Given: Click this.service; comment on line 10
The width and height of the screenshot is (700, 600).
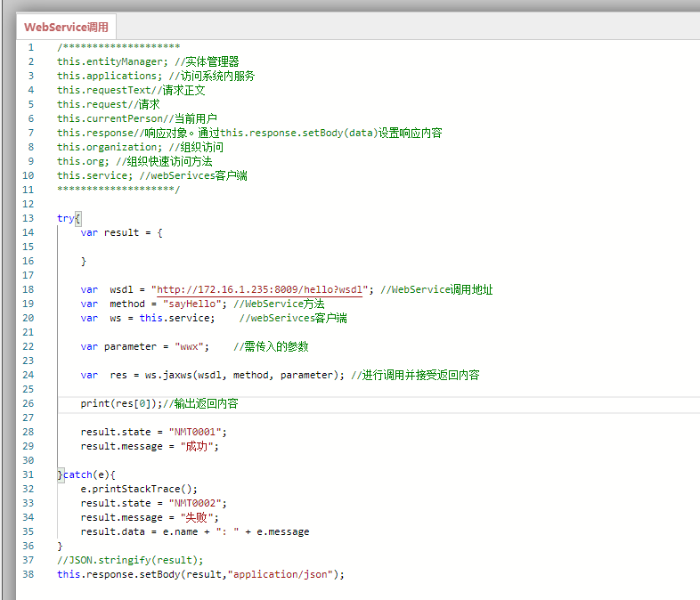Looking at the screenshot, I should click(x=151, y=175).
